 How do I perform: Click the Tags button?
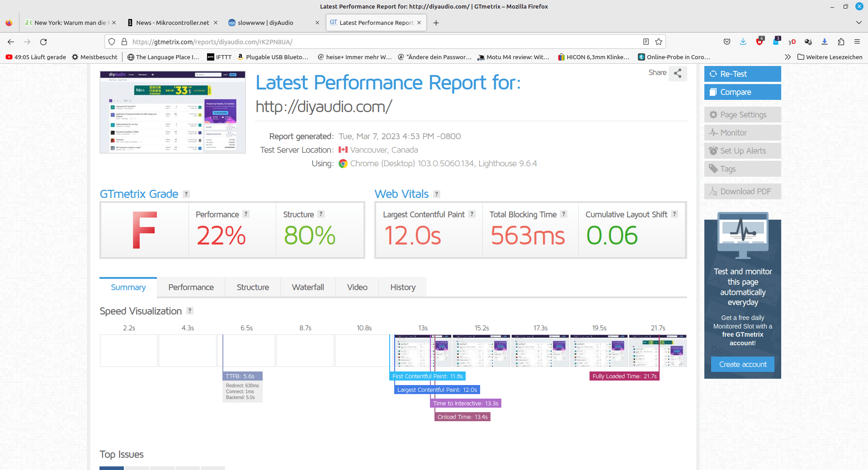pos(742,169)
